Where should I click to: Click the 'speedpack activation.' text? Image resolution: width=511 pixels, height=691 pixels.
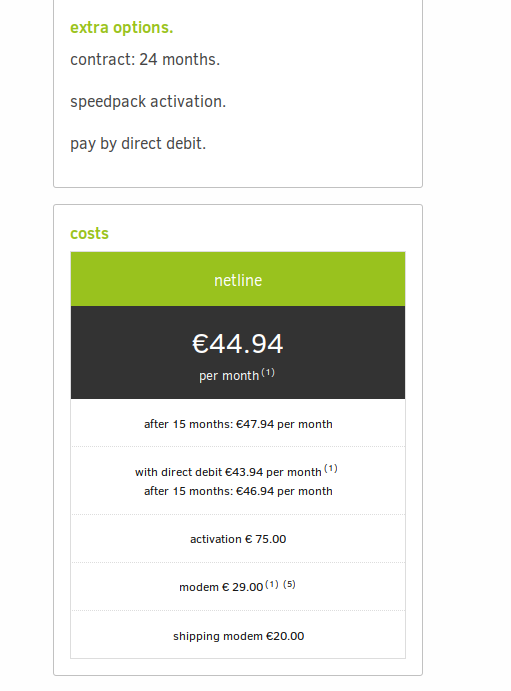[148, 102]
